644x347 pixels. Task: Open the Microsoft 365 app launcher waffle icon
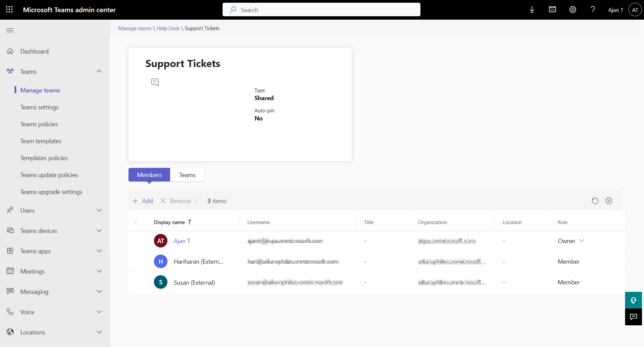coord(9,9)
